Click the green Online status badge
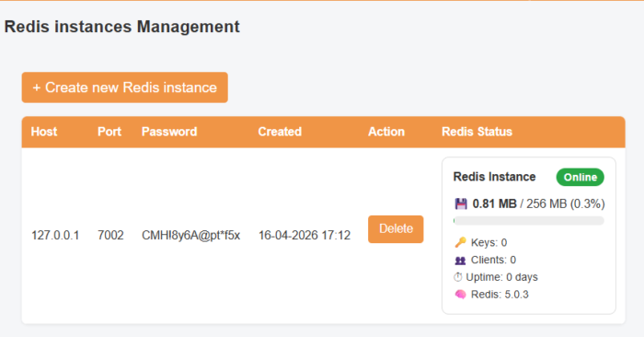Image resolution: width=644 pixels, height=337 pixels. click(x=580, y=177)
